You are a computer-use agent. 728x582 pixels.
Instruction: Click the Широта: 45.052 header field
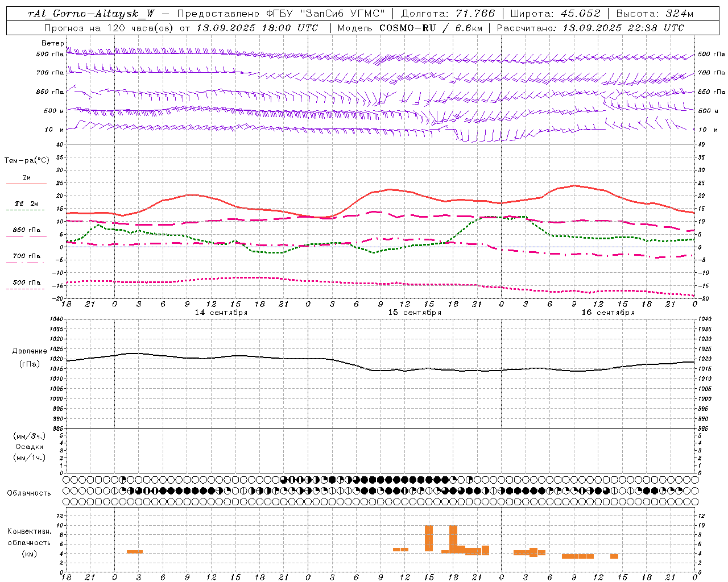pos(555,14)
